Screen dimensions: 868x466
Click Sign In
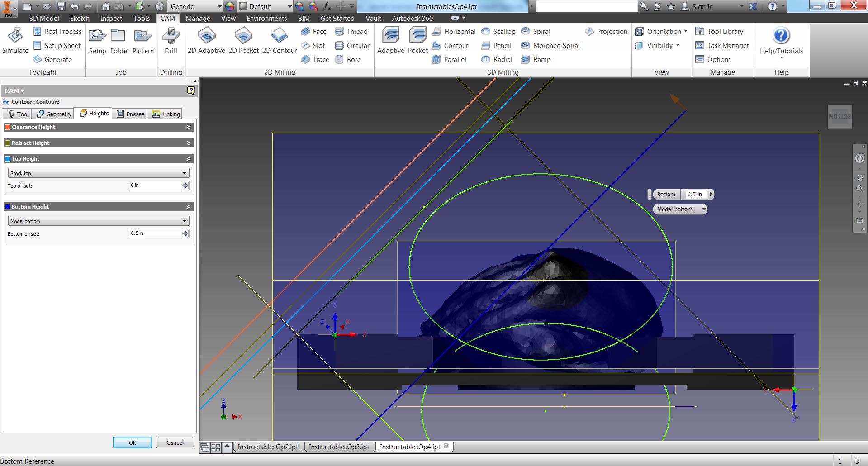(x=697, y=6)
